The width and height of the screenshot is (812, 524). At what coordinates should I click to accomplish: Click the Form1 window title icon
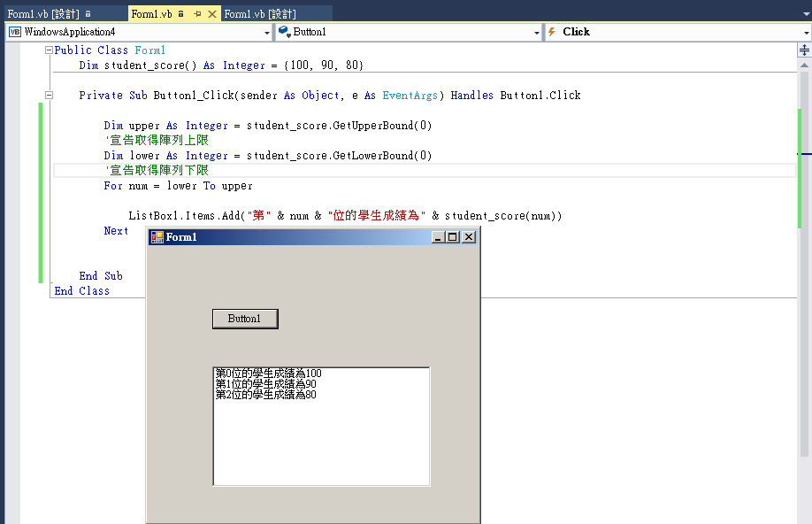tap(157, 237)
